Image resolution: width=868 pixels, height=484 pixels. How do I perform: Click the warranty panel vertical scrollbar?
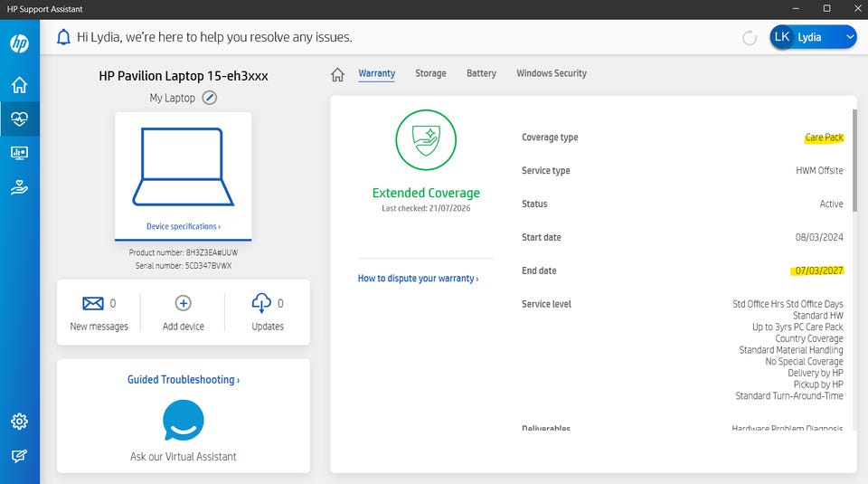click(854, 160)
